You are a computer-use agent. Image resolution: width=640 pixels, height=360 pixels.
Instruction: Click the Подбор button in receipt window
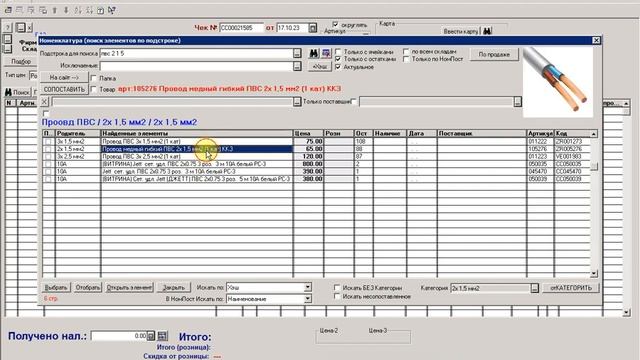(x=21, y=61)
